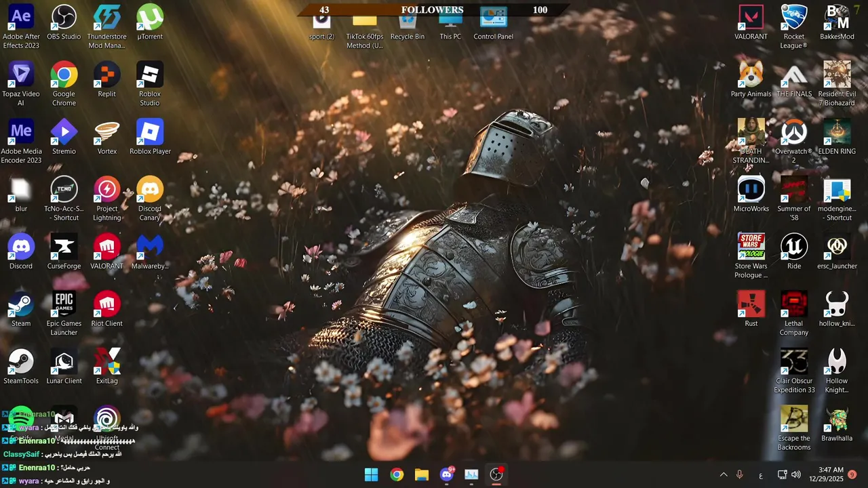Open the hollow_kni... shortcut

click(x=837, y=310)
